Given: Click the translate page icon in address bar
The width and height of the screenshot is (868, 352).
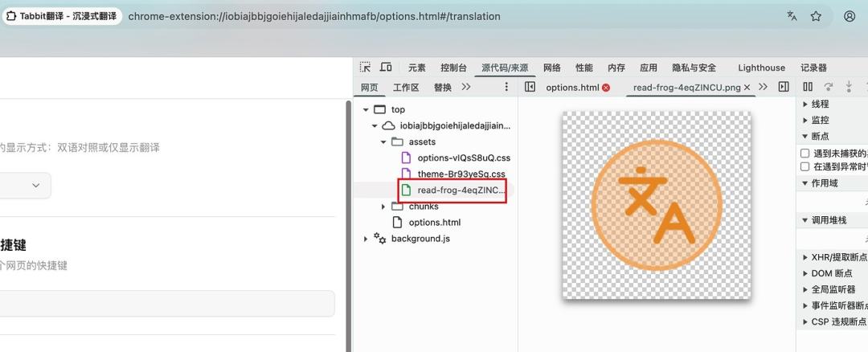Looking at the screenshot, I should tap(792, 16).
